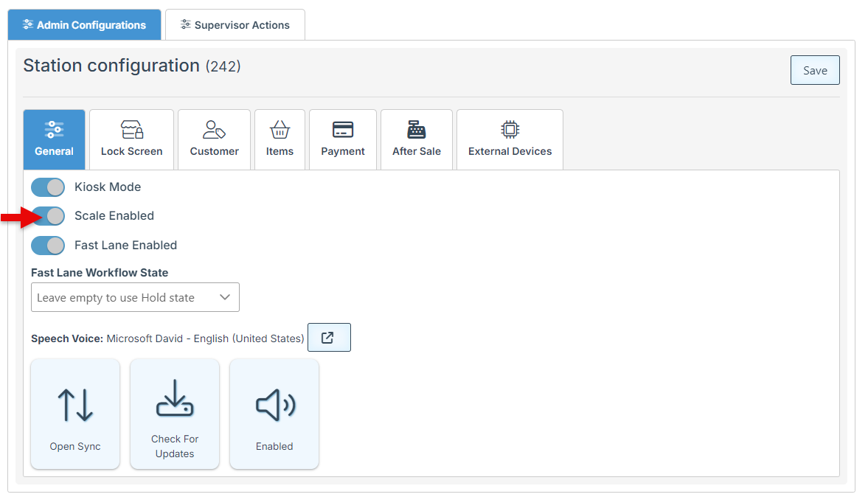Switch to Supervisor Actions tab

[235, 25]
